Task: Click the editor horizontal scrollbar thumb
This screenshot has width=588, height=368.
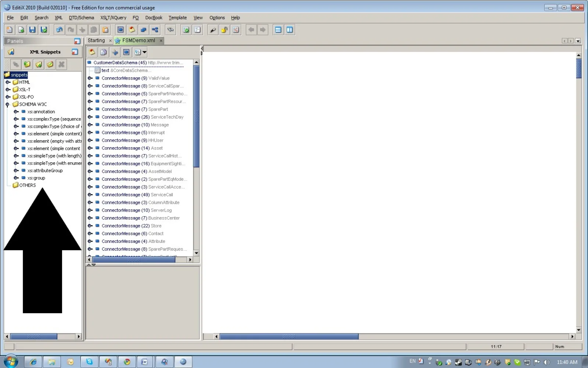Action: click(289, 336)
